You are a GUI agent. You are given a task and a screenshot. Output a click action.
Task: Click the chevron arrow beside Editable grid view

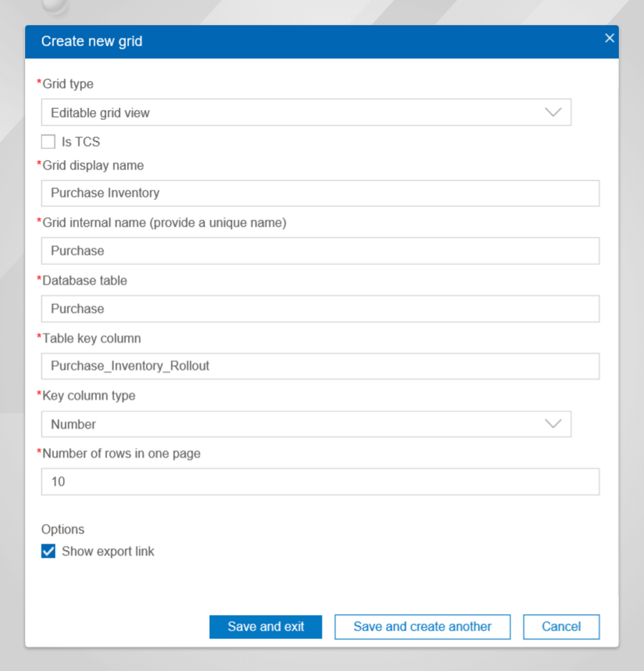(553, 112)
